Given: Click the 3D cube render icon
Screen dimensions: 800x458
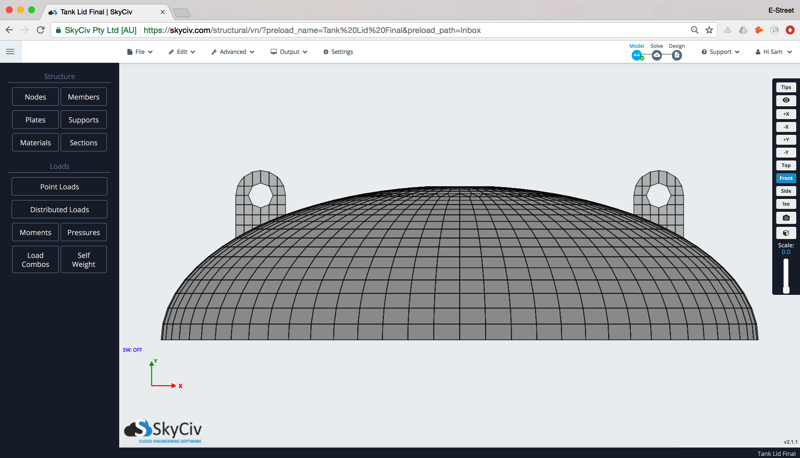Looking at the screenshot, I should (x=786, y=233).
